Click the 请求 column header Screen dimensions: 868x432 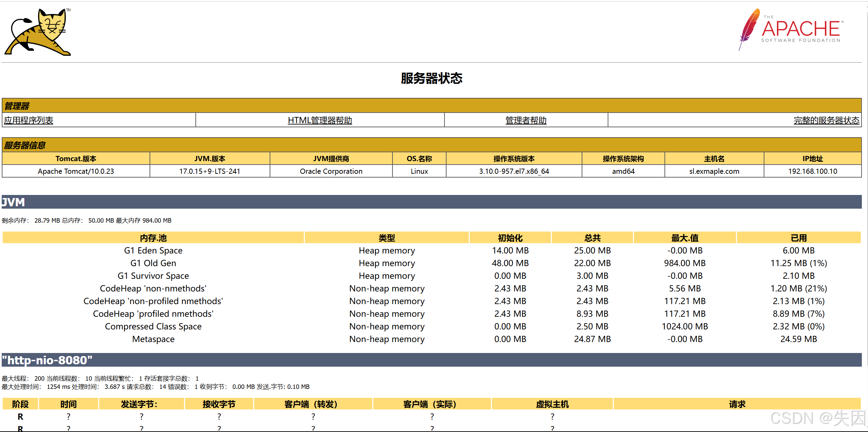coord(737,404)
